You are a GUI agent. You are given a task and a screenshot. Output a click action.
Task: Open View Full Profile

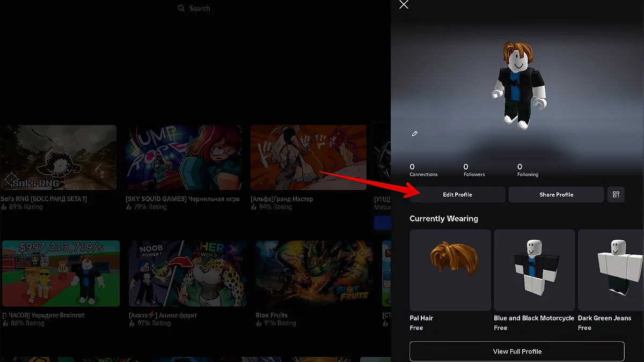pyautogui.click(x=517, y=351)
